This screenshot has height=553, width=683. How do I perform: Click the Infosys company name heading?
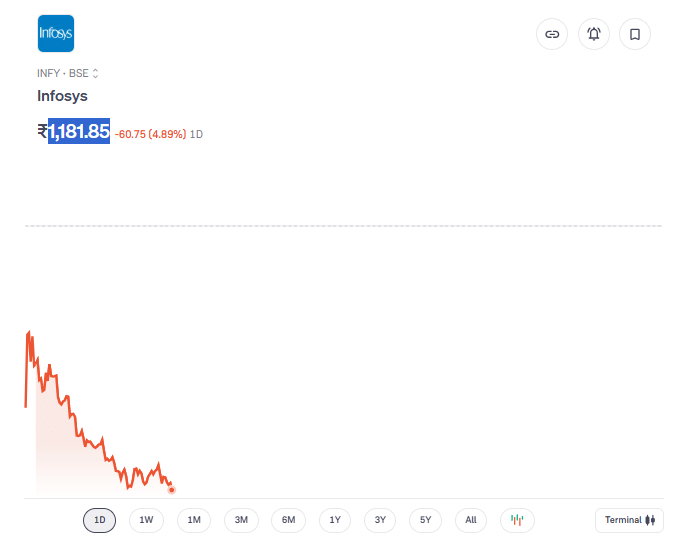(62, 96)
